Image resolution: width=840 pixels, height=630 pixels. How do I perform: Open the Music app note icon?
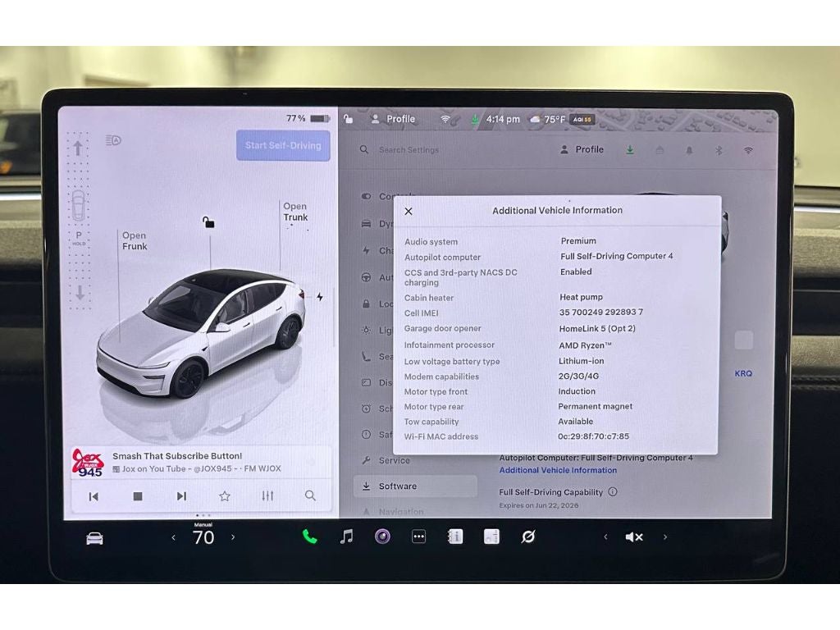[347, 536]
